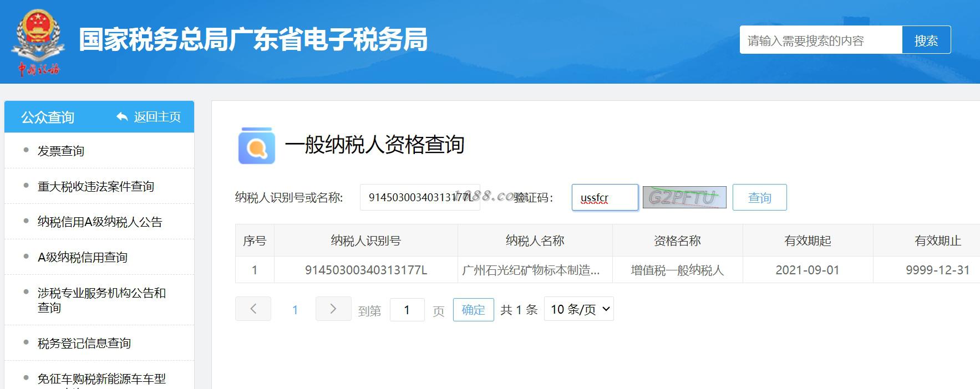
Task: Click the 返回主页 link
Action: click(157, 116)
